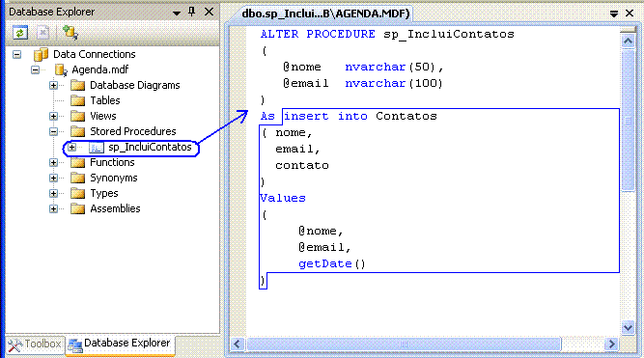Collapse the Stored Procedures node
This screenshot has height=358, width=644.
53,132
